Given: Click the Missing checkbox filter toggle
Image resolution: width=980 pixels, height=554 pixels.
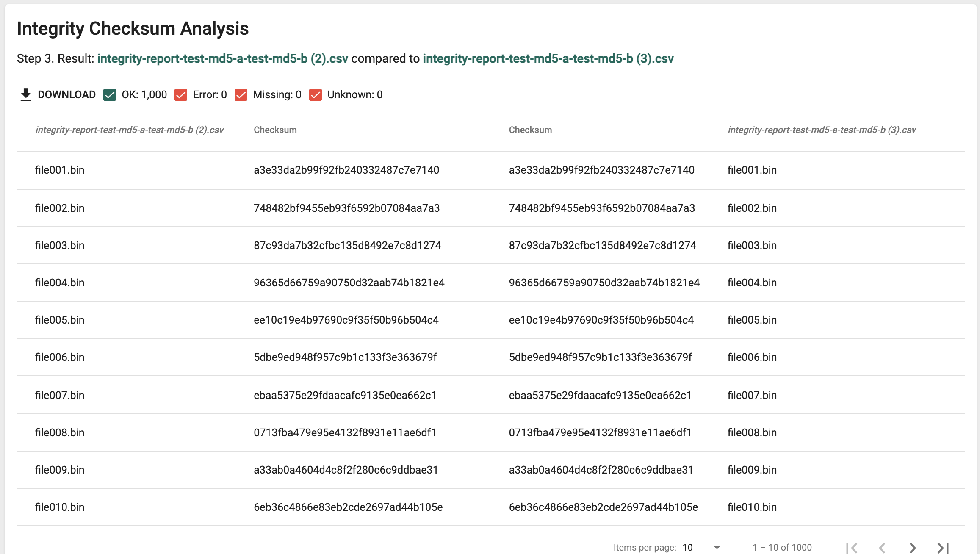Looking at the screenshot, I should [x=240, y=94].
